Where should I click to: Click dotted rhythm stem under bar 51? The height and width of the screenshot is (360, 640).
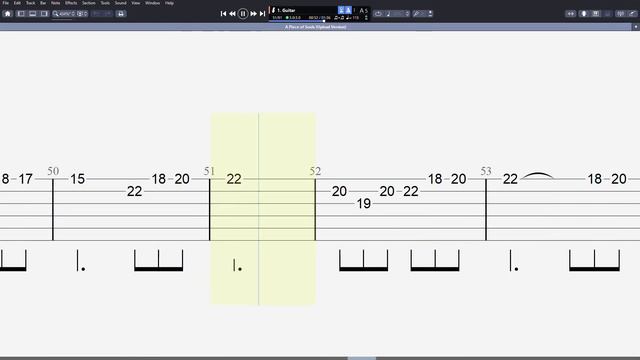pyautogui.click(x=237, y=265)
